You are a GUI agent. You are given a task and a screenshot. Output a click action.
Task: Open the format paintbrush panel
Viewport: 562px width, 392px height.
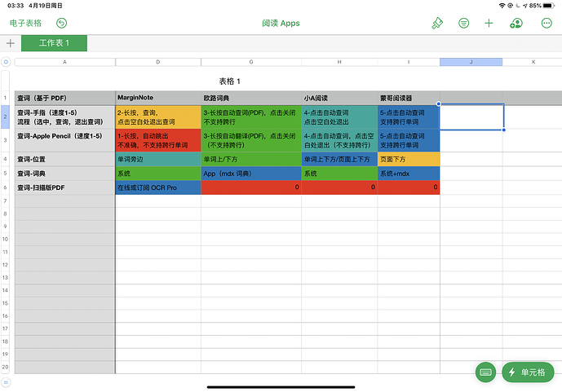pyautogui.click(x=437, y=24)
